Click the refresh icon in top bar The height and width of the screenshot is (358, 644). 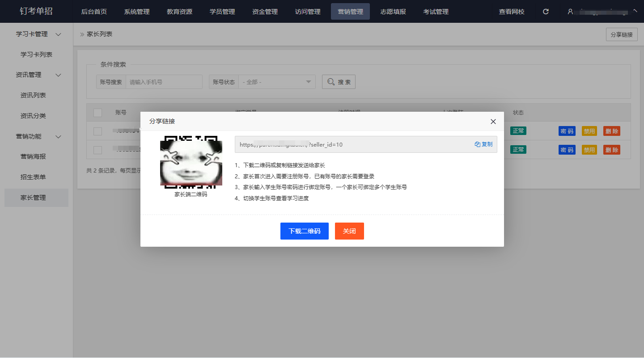click(x=546, y=12)
